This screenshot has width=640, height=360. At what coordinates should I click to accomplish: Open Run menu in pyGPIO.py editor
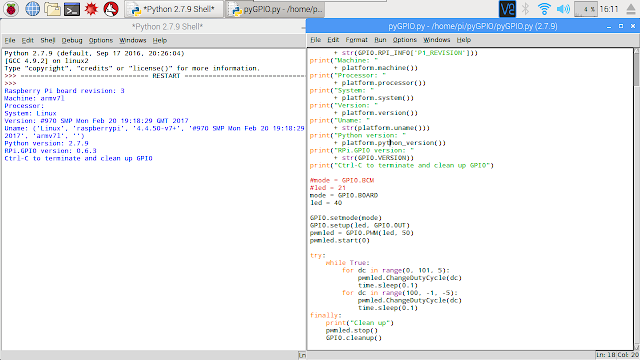tap(380, 40)
